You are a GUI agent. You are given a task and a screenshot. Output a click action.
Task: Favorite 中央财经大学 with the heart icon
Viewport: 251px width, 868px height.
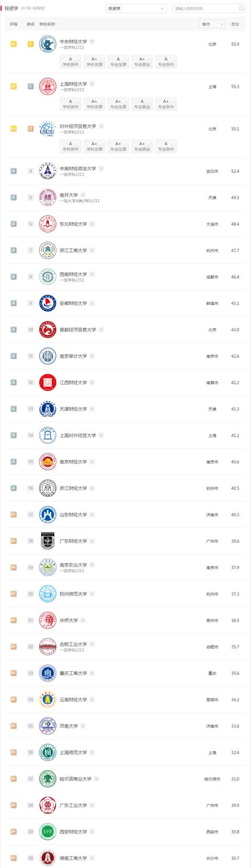(x=92, y=41)
